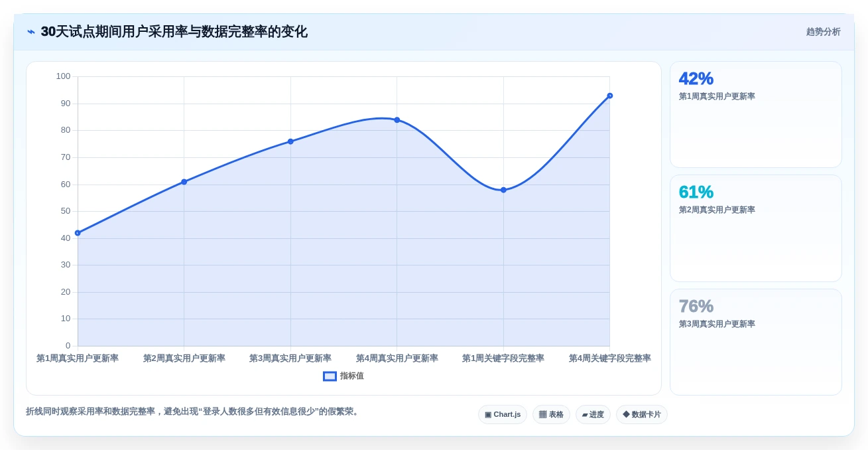Image resolution: width=868 pixels, height=450 pixels.
Task: Click the 第3周真实用户更新率 data point at 76
Action: (290, 141)
